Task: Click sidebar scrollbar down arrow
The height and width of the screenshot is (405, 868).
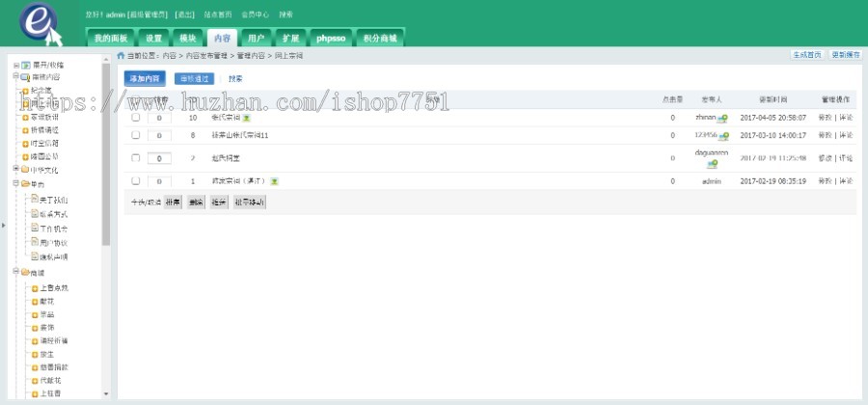Action: [x=106, y=394]
